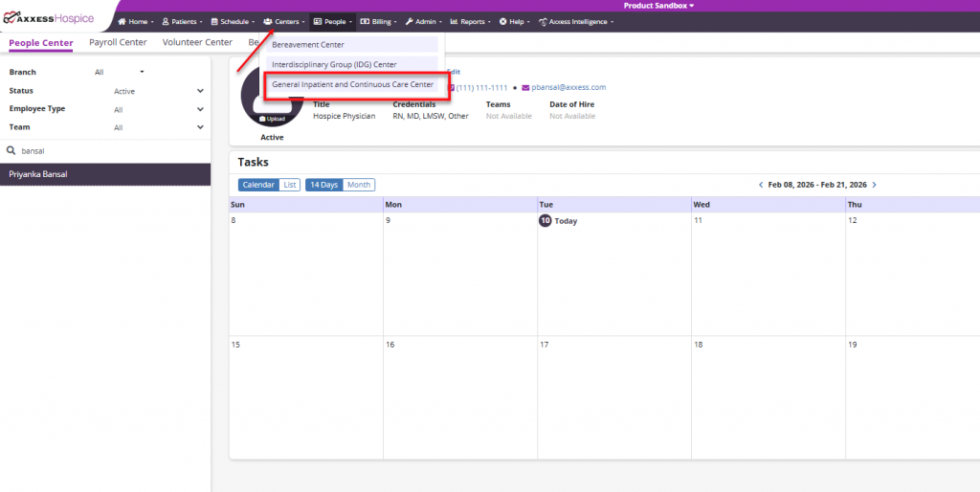Click the envelope icon beside pbansal@axxess.com

point(525,87)
